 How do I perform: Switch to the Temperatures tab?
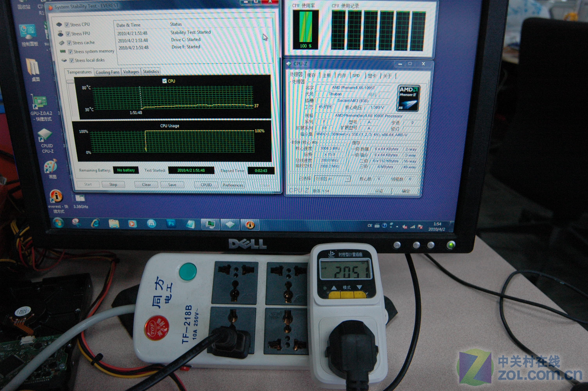pos(79,72)
